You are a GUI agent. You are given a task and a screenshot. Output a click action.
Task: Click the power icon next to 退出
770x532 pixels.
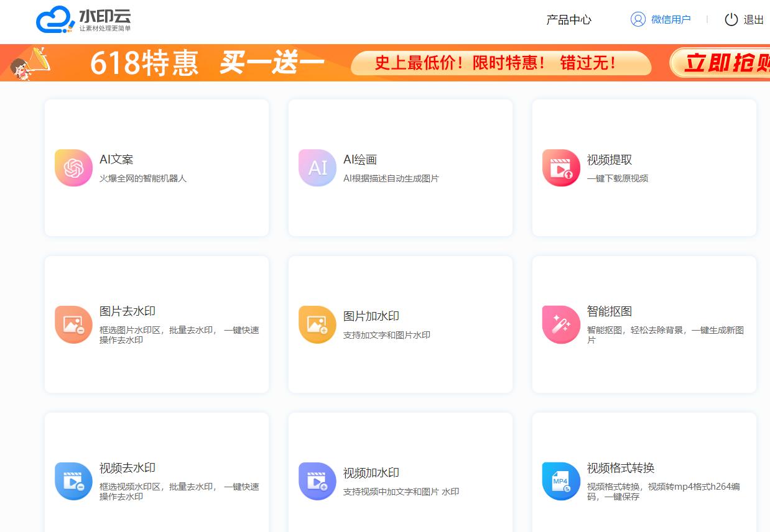coord(731,19)
